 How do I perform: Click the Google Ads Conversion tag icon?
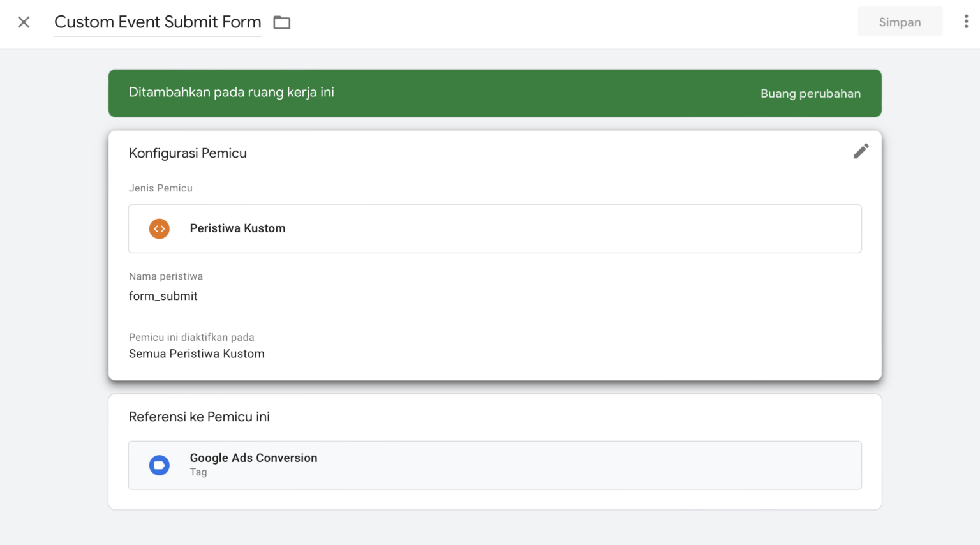click(159, 465)
